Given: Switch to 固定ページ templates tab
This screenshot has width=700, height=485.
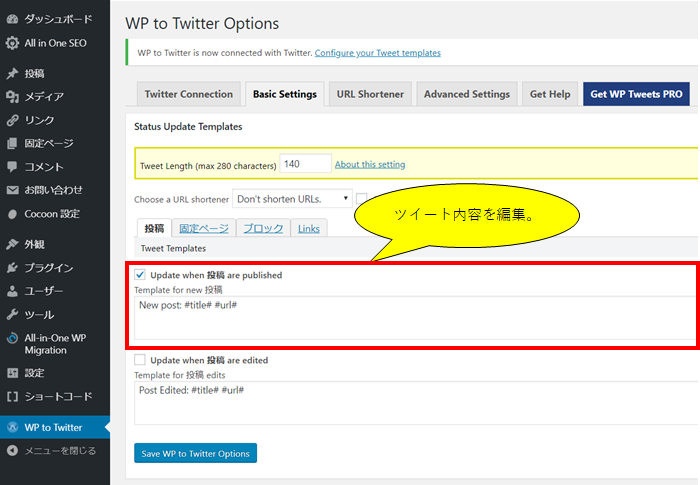Looking at the screenshot, I should [204, 228].
